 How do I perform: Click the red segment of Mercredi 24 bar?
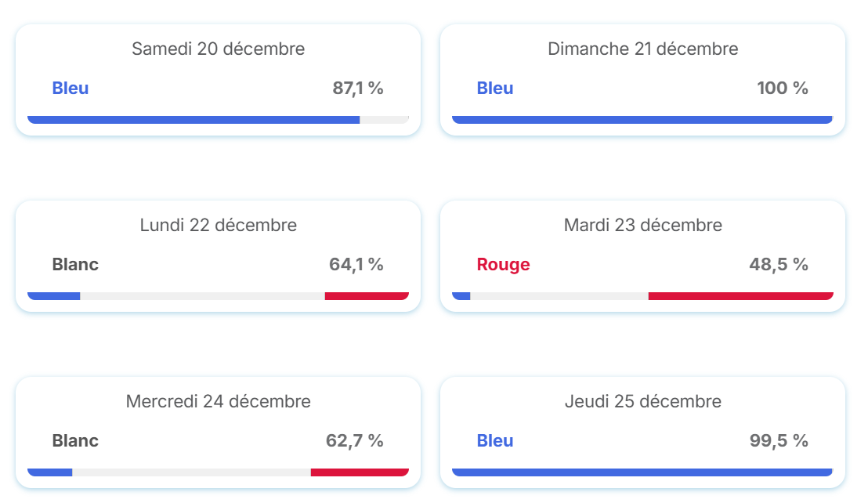pos(360,472)
